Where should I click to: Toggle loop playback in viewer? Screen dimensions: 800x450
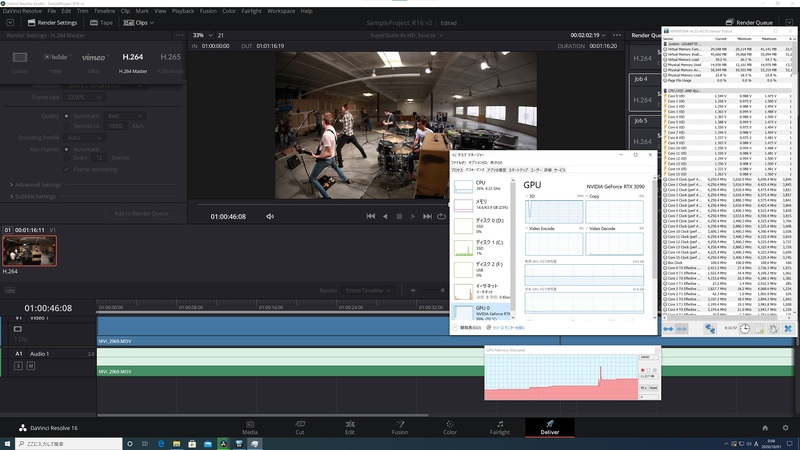tap(441, 216)
